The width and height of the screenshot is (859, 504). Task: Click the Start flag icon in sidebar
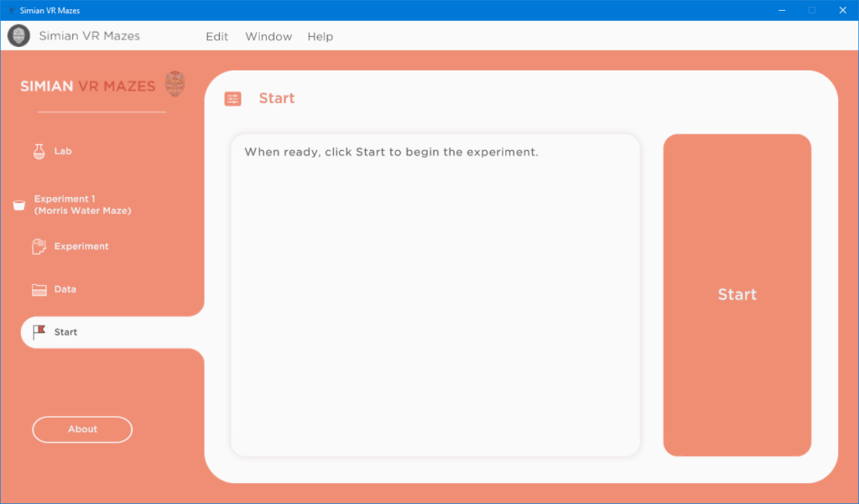click(39, 332)
